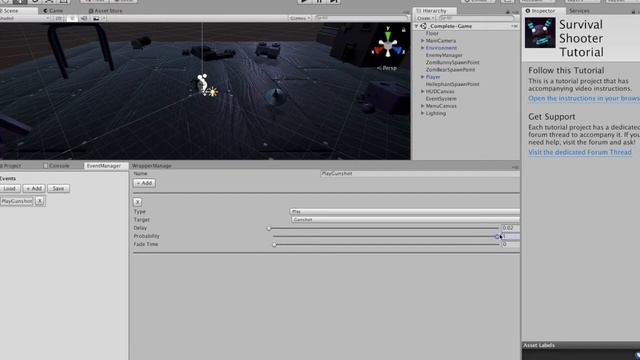Click the Scene view search field
The width and height of the screenshot is (640, 360).
(361, 18)
